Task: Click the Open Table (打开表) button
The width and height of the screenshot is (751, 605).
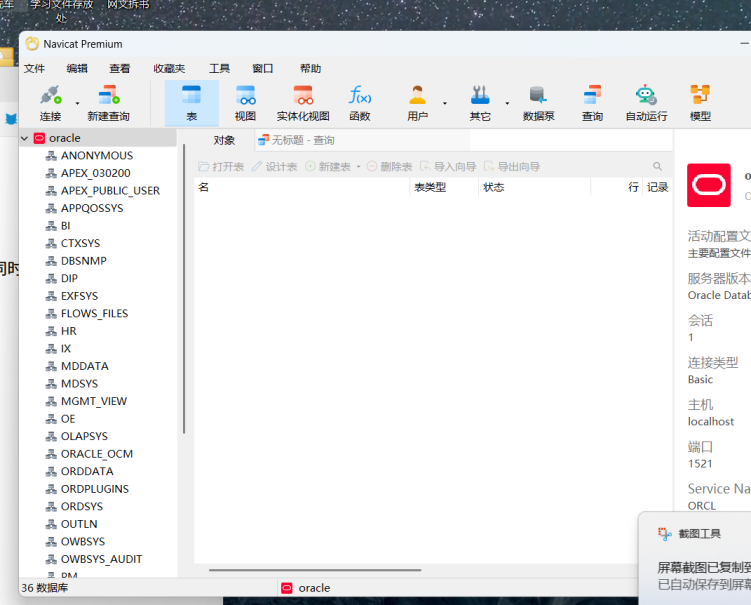Action: coord(221,167)
